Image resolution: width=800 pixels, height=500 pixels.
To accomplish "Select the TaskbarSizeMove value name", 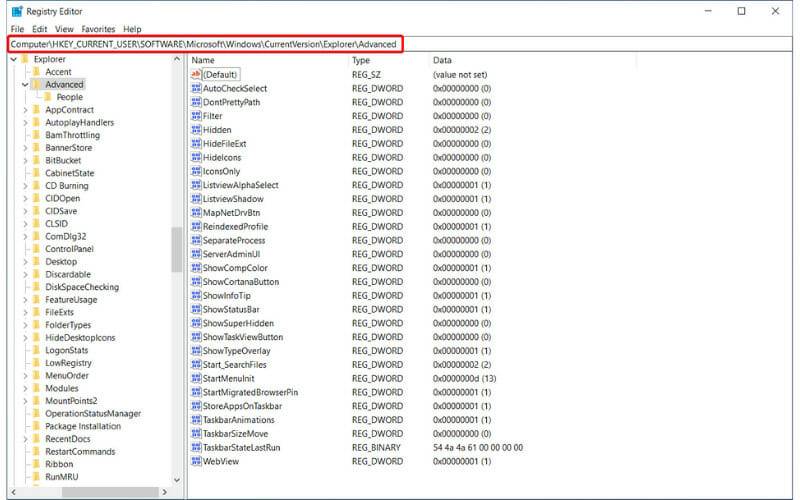I will (236, 434).
